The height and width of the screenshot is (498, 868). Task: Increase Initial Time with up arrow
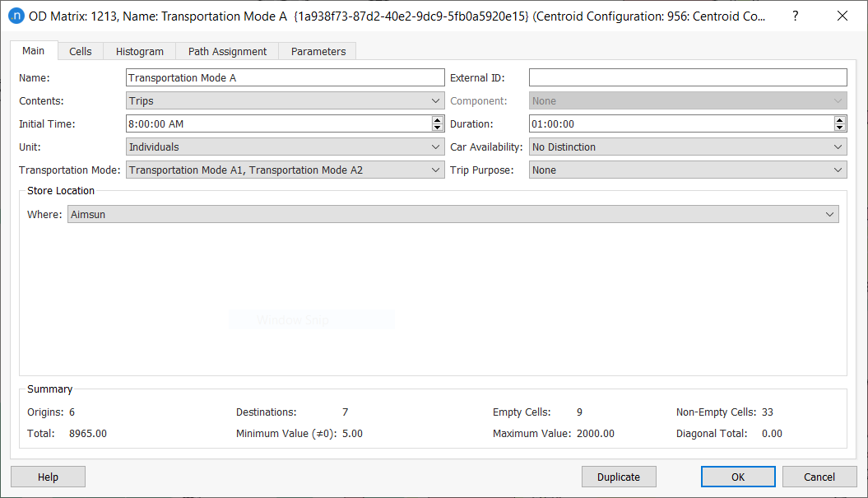[x=437, y=120]
